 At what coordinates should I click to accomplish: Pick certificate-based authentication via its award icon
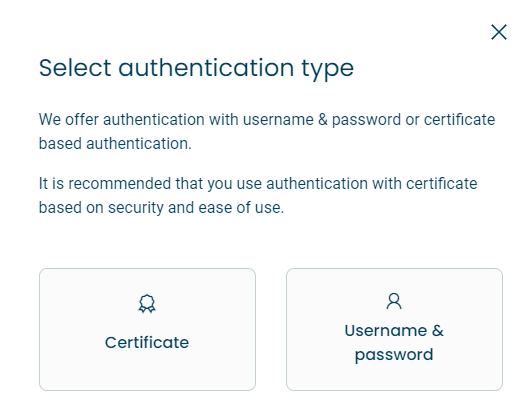147,304
